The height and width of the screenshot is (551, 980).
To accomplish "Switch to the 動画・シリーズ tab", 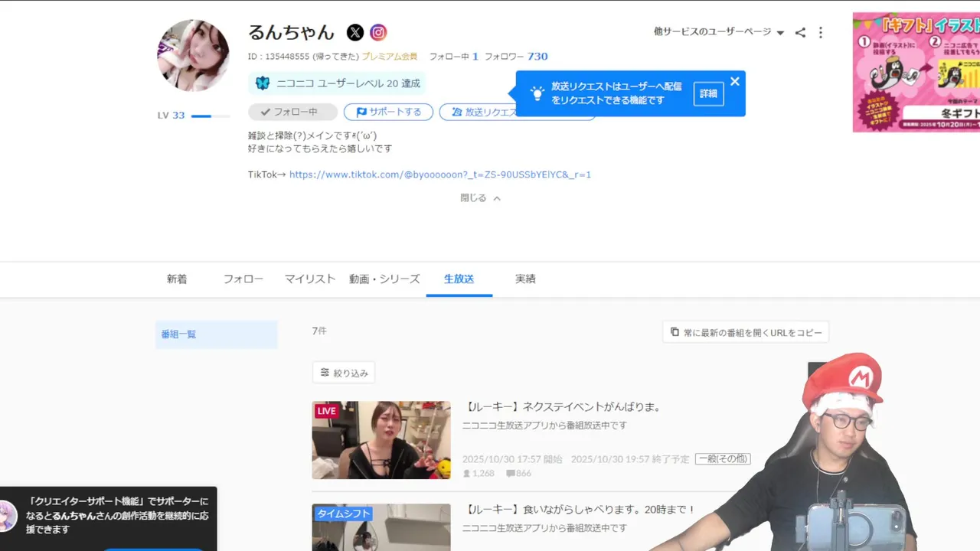I will 384,279.
